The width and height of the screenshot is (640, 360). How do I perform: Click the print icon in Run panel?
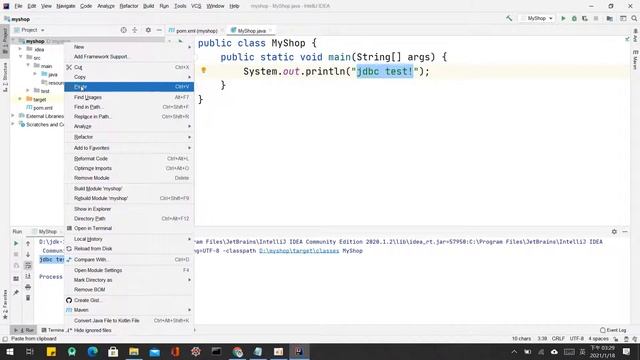click(28, 287)
